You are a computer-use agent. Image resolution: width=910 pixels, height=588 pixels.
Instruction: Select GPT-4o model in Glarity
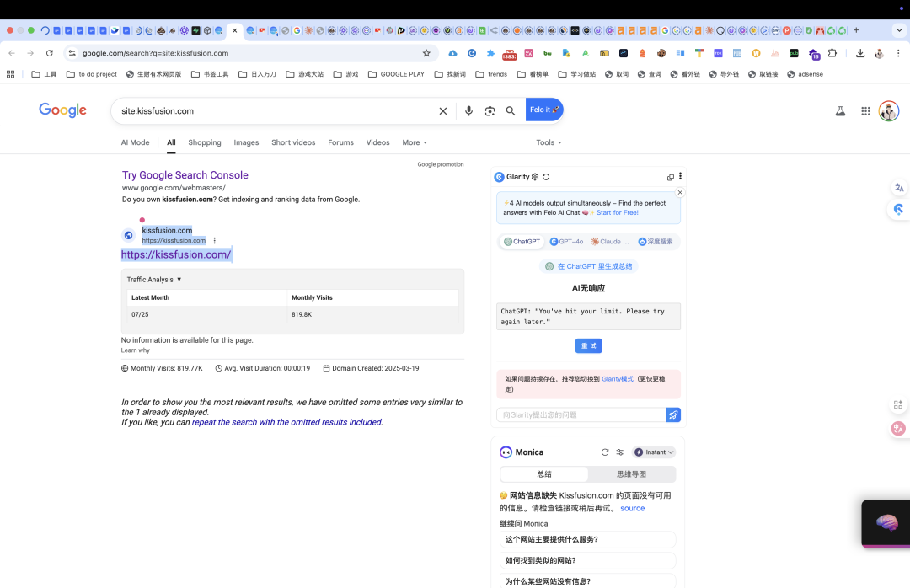tap(566, 242)
